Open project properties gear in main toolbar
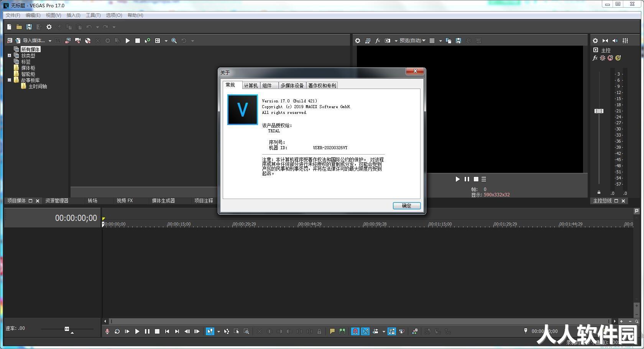644x349 pixels. [x=49, y=27]
